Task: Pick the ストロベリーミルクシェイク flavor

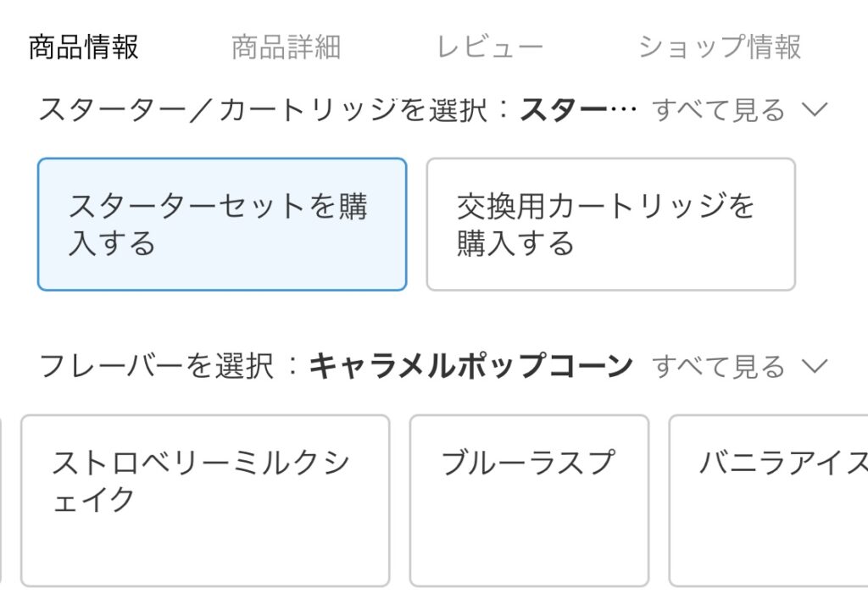Action: pos(204,500)
